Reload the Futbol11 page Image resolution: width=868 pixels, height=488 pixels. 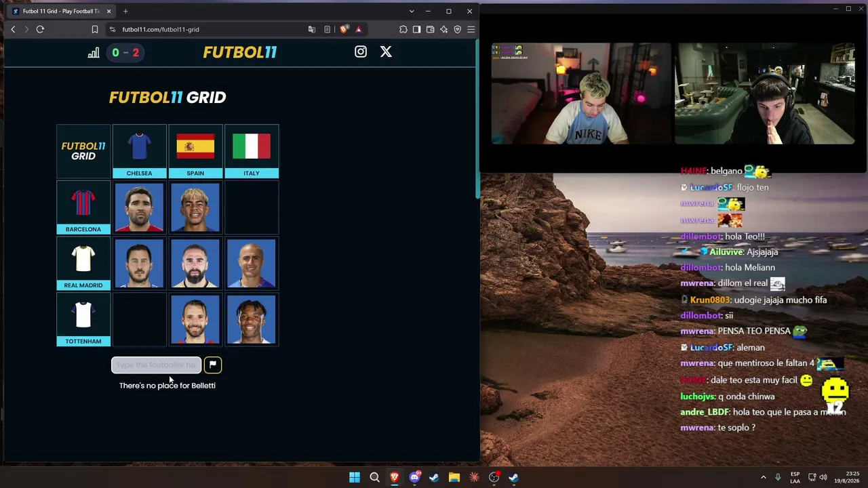coord(40,29)
